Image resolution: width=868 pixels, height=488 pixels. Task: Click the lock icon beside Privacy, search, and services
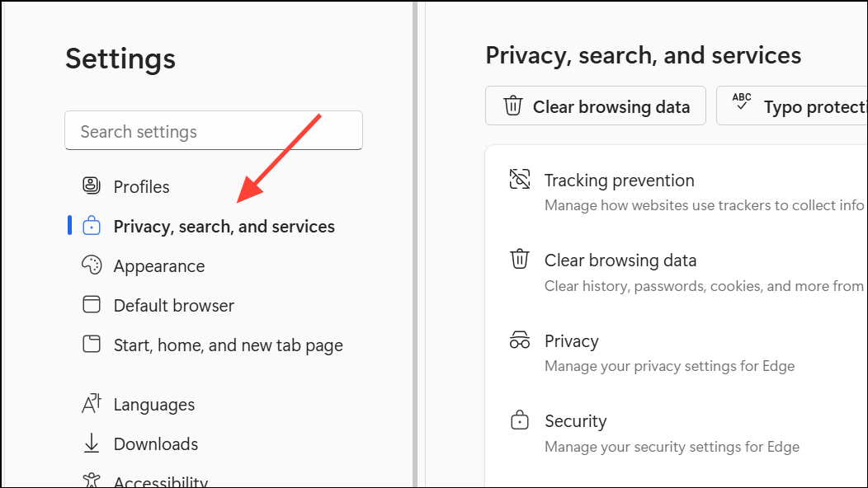point(92,226)
